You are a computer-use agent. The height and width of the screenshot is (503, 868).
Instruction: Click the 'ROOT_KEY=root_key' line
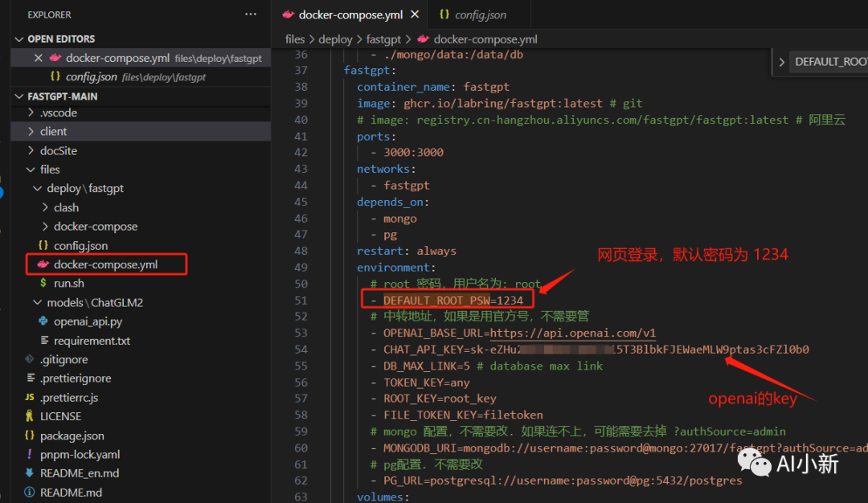[440, 399]
